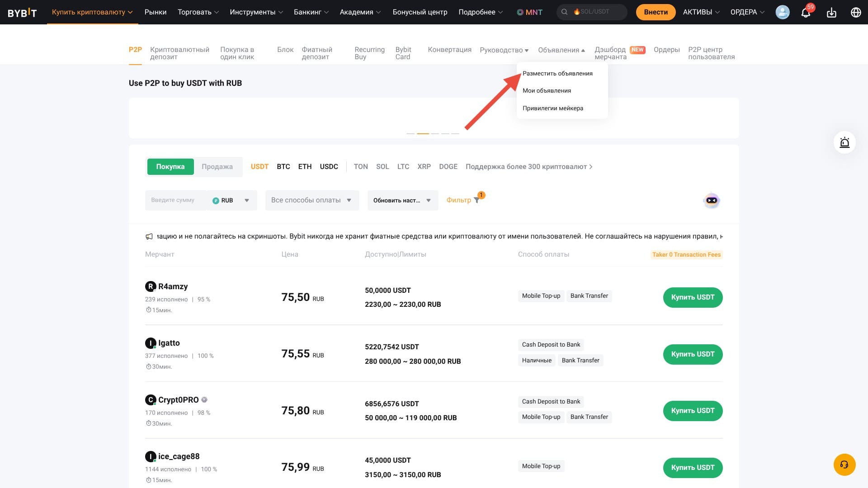The image size is (868, 488).
Task: Select Мои объявления menu item
Action: point(547,90)
